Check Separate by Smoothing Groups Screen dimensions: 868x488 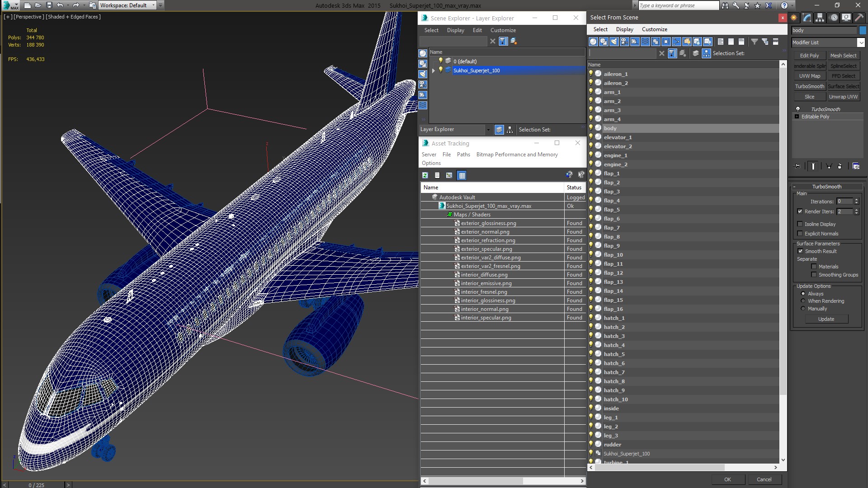[814, 274]
